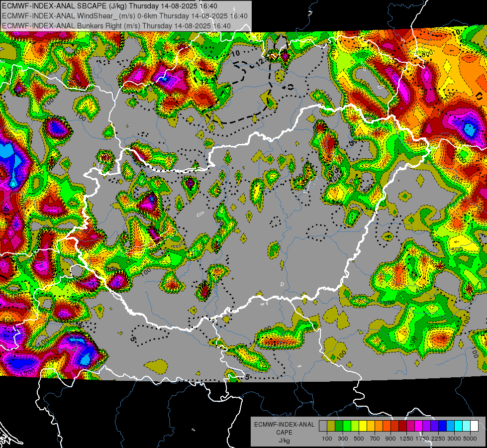Click the legend value '1250'
The width and height of the screenshot is (487, 448).
(406, 439)
